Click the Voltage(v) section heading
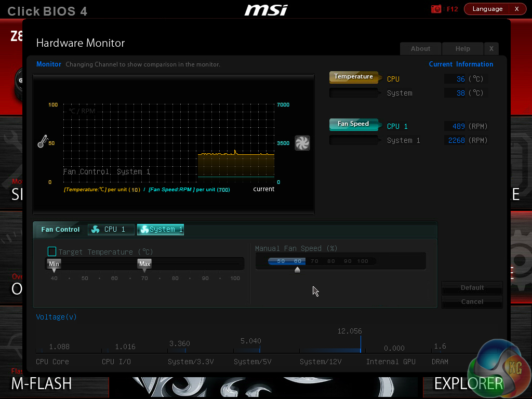532x399 pixels. pos(56,317)
